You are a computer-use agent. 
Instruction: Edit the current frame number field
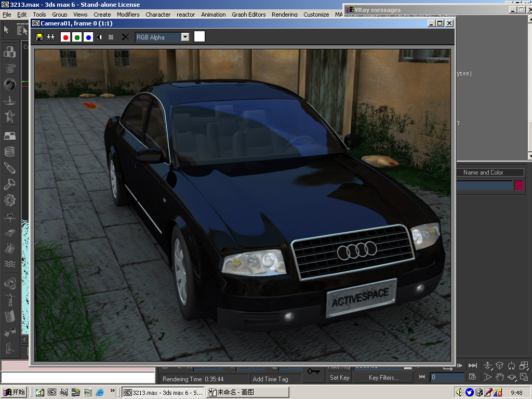(x=447, y=377)
